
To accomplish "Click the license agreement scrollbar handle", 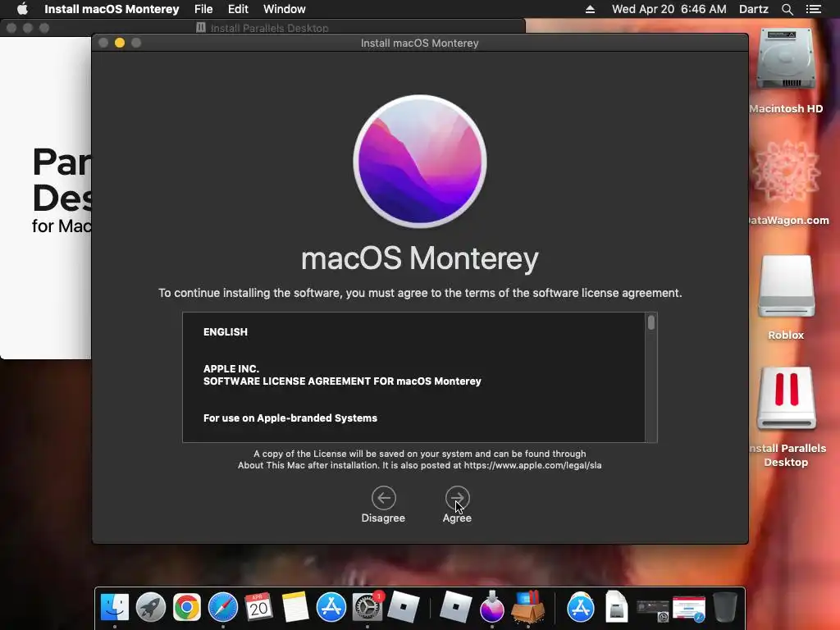I will pos(651,322).
